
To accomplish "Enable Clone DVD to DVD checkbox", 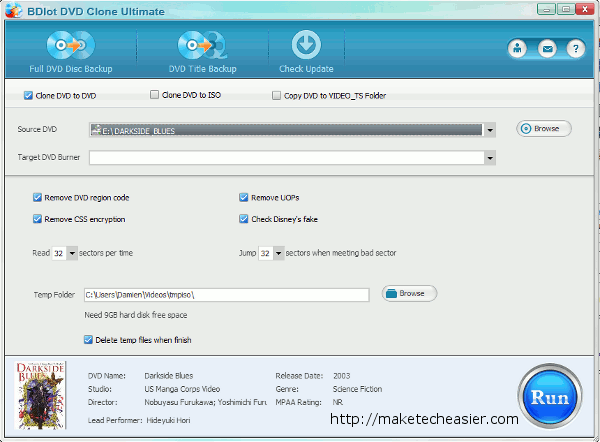I will 28,96.
